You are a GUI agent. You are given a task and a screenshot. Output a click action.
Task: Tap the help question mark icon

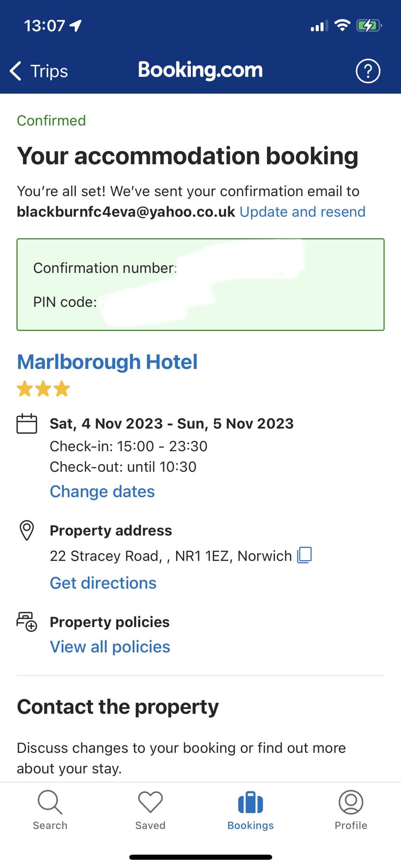[x=368, y=71]
